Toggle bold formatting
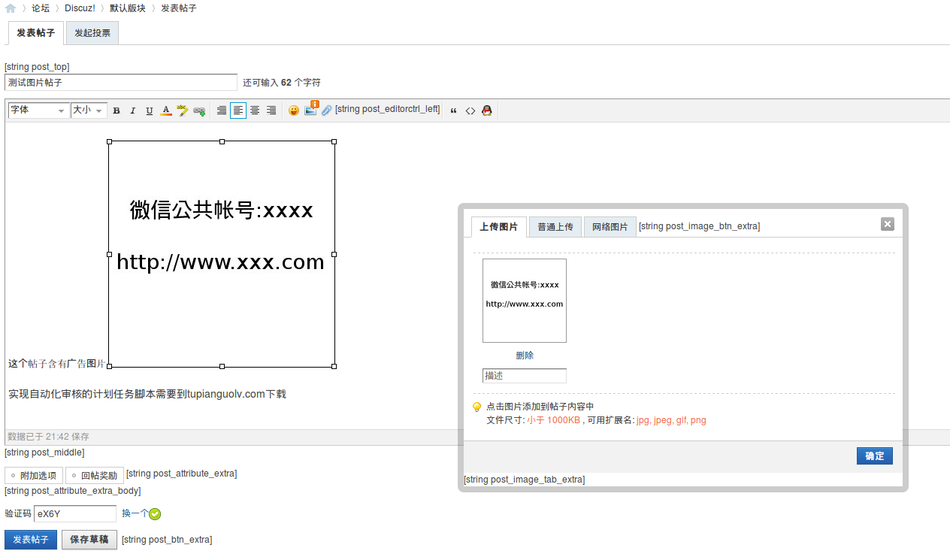 (116, 110)
